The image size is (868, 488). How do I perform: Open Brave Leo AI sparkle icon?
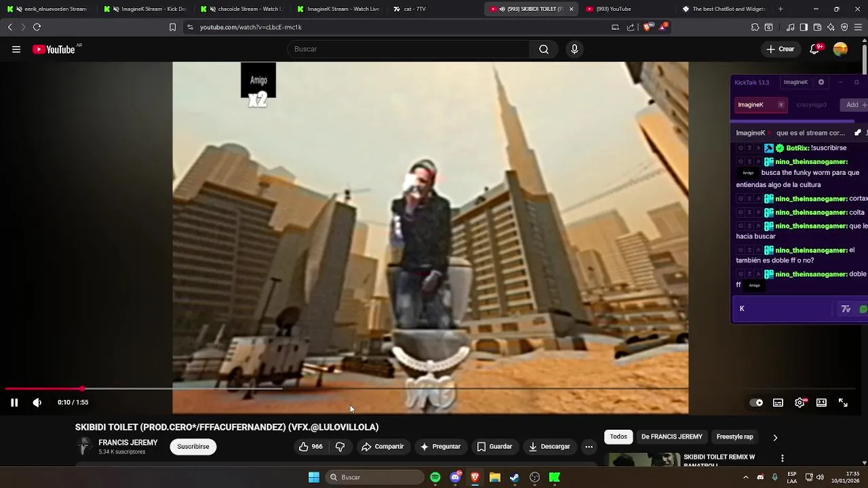831,27
